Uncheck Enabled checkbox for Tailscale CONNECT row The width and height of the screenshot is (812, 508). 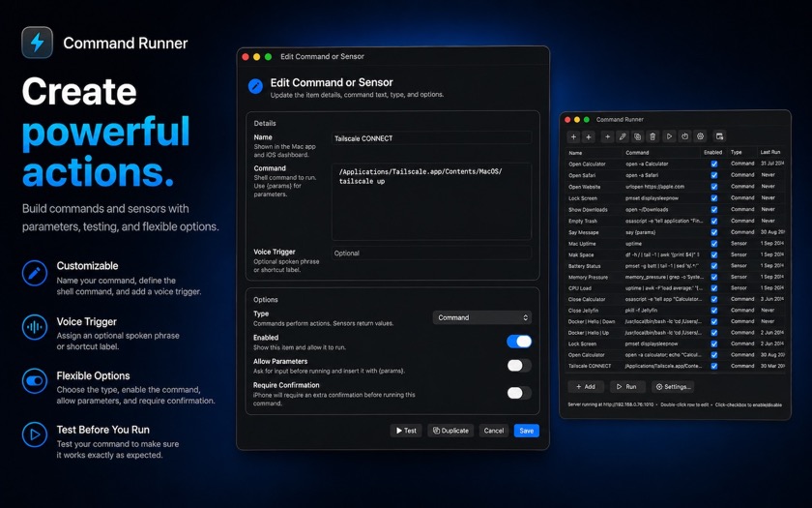pyautogui.click(x=714, y=366)
